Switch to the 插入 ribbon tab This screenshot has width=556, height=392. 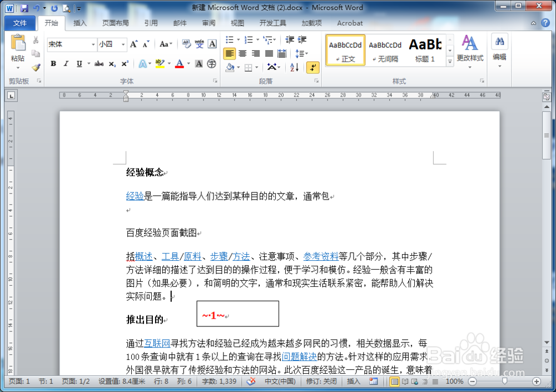[x=80, y=23]
